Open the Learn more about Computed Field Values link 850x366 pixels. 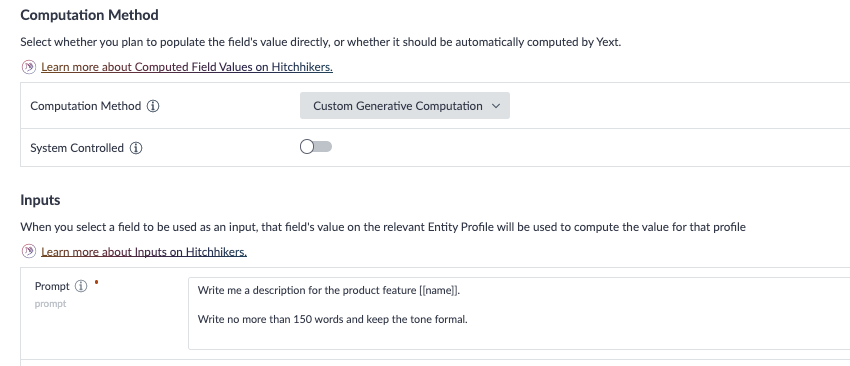[x=187, y=67]
